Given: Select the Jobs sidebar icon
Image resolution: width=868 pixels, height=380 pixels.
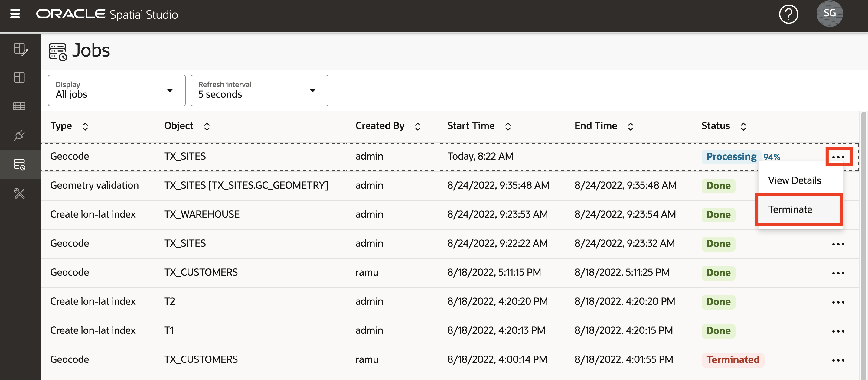Looking at the screenshot, I should (x=19, y=164).
